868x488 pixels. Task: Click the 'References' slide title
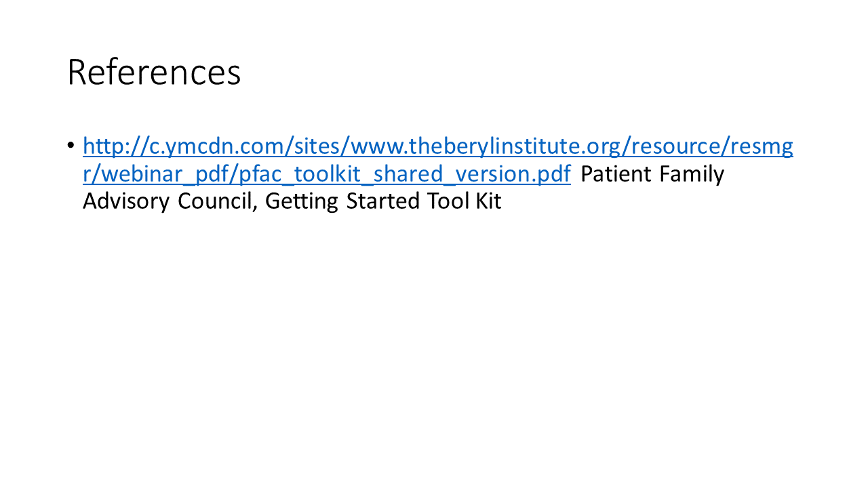tap(154, 73)
